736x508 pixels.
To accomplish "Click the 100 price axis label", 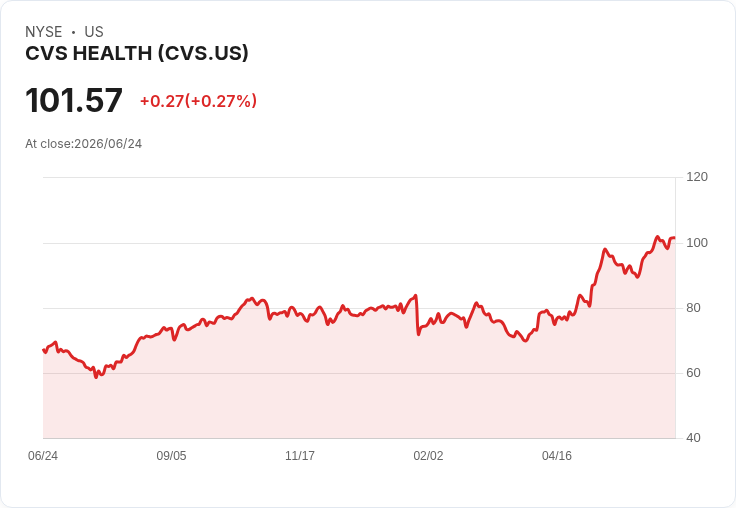I will [697, 243].
